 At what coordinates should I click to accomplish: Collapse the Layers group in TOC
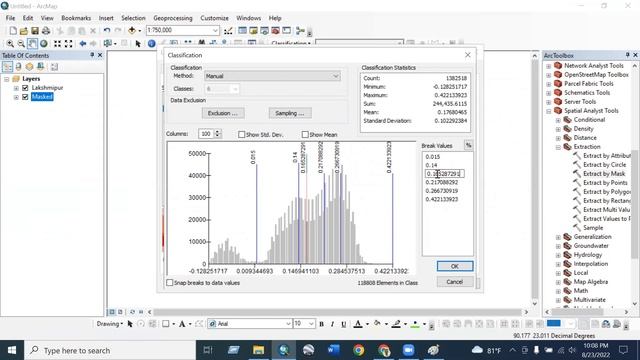pyautogui.click(x=7, y=79)
